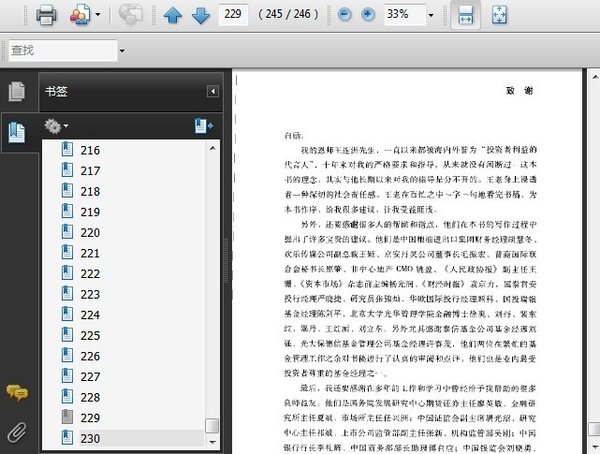Open the find options dropdown arrow
Image resolution: width=600 pixels, height=454 pixels.
(x=122, y=51)
